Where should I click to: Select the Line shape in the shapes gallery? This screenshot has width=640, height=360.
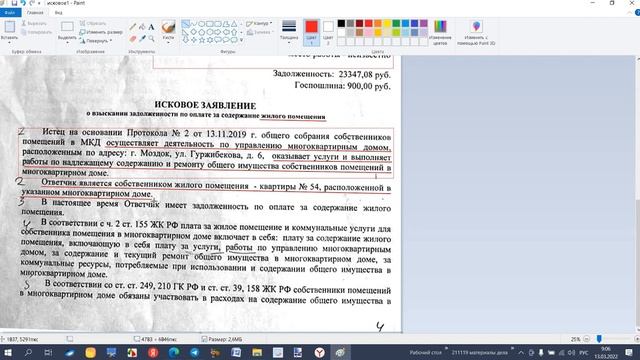[185, 24]
